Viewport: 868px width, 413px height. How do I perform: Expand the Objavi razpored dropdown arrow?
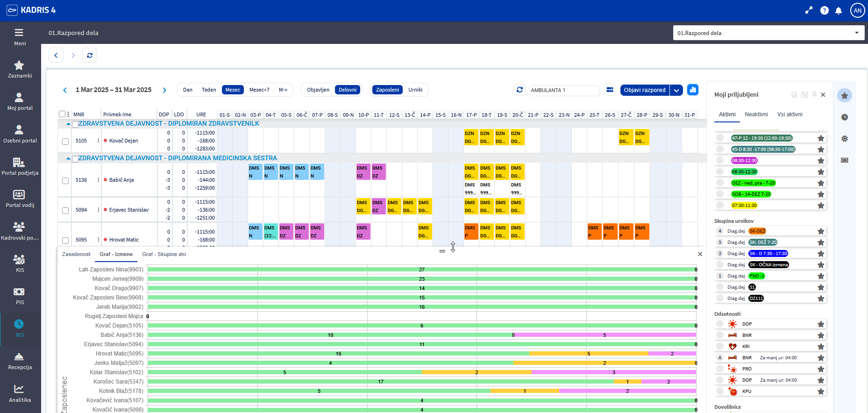coord(676,90)
